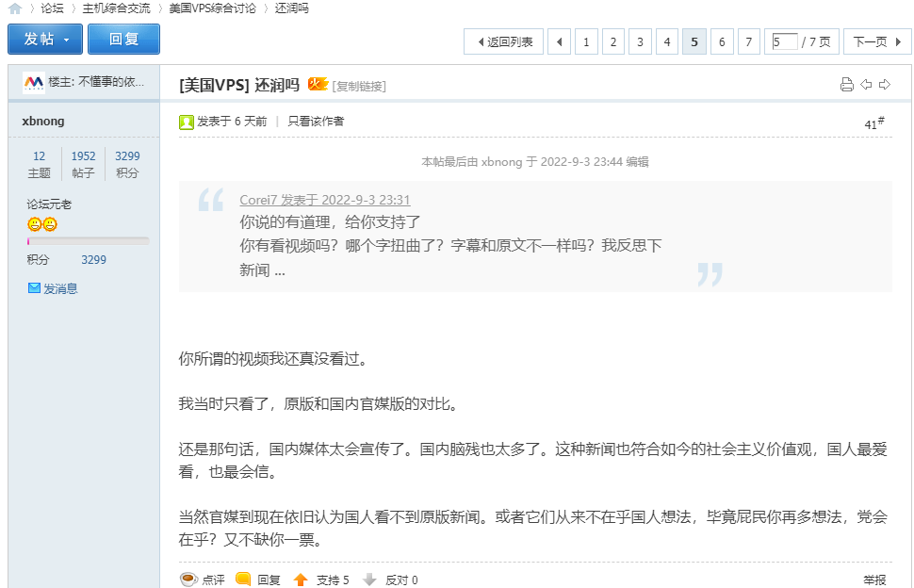This screenshot has height=588, width=914.
Task: Click the orange up arrow icon
Action: tap(301, 580)
